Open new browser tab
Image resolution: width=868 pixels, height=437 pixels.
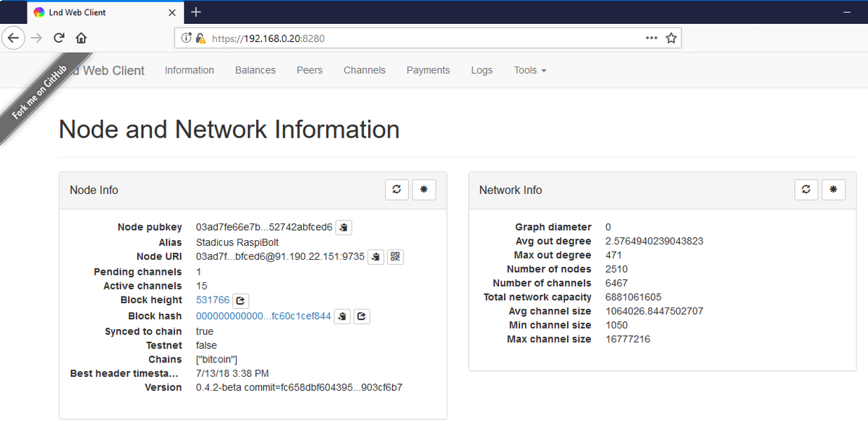(196, 12)
